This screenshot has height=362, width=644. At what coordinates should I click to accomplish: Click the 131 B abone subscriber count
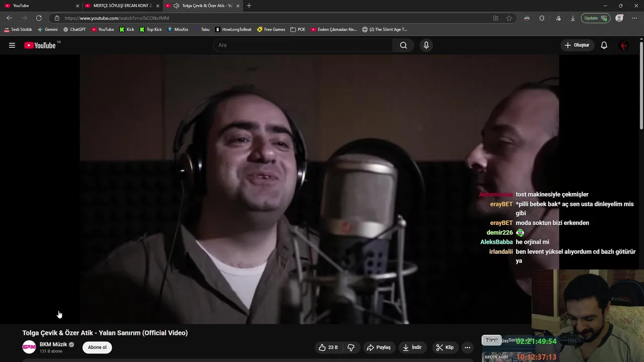click(x=51, y=351)
